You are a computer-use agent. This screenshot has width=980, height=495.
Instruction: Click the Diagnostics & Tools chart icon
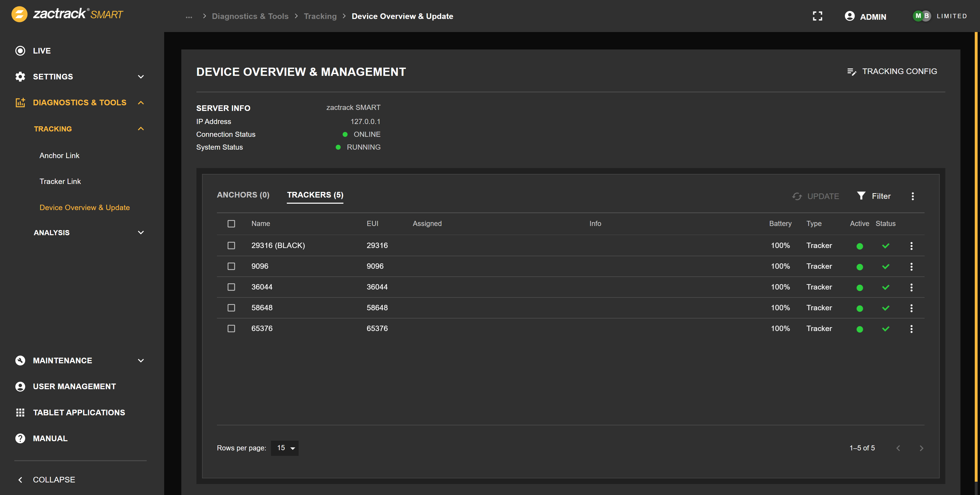(x=20, y=102)
